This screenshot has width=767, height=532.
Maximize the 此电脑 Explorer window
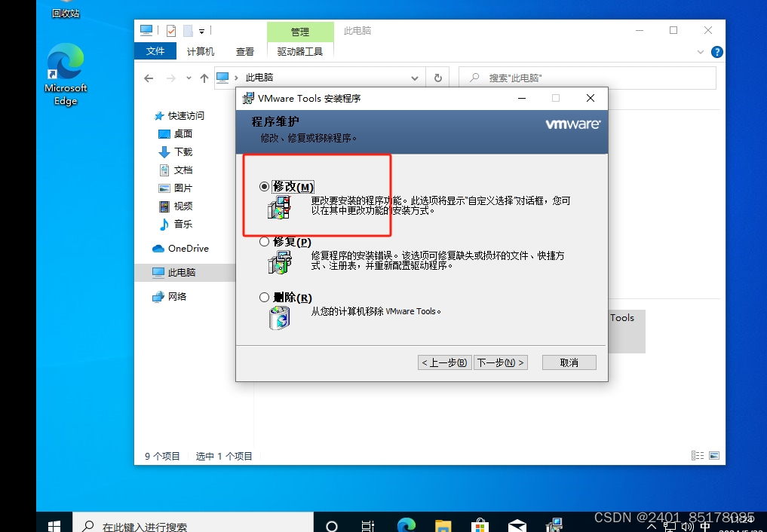tap(673, 30)
